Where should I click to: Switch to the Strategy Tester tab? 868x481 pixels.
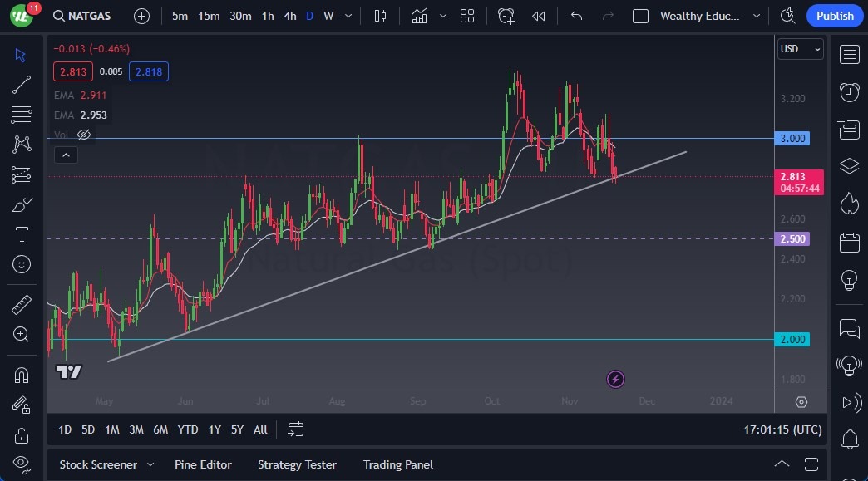tap(297, 464)
